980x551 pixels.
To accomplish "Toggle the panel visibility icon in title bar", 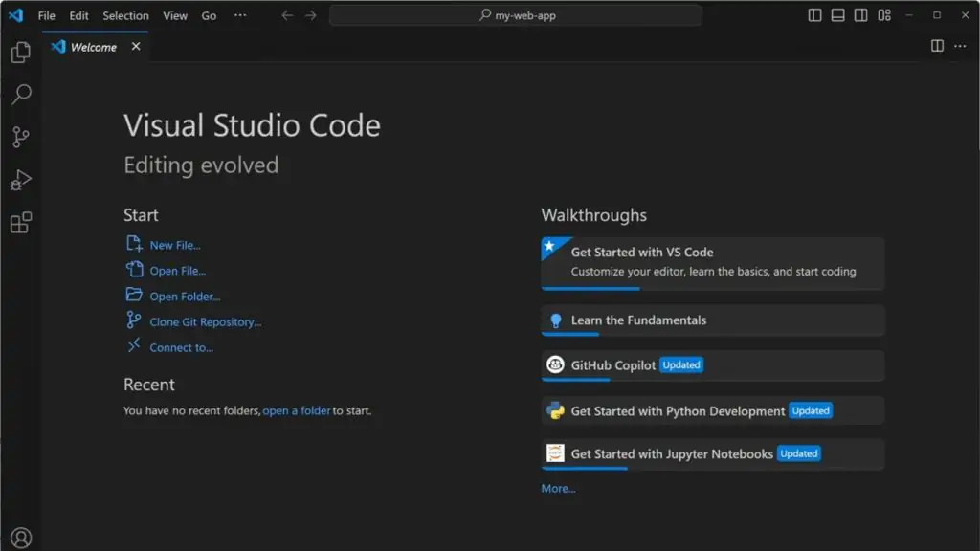I will pyautogui.click(x=837, y=14).
